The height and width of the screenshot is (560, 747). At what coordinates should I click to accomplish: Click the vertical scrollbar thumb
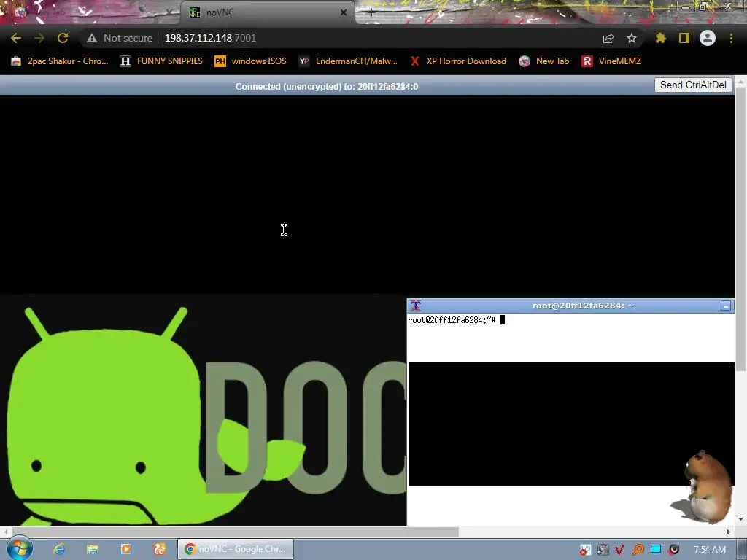click(741, 230)
